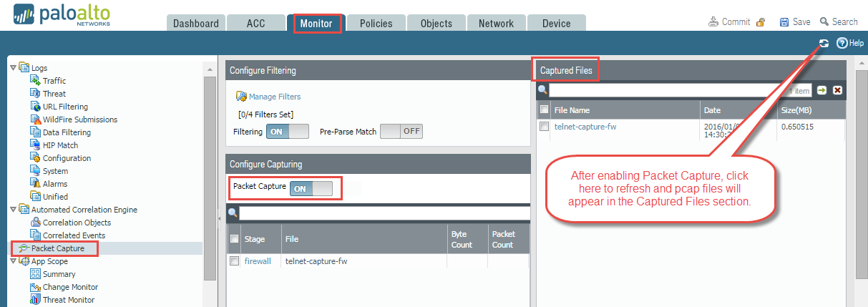Open HIP Match log icon
The image size is (868, 307).
click(35, 145)
